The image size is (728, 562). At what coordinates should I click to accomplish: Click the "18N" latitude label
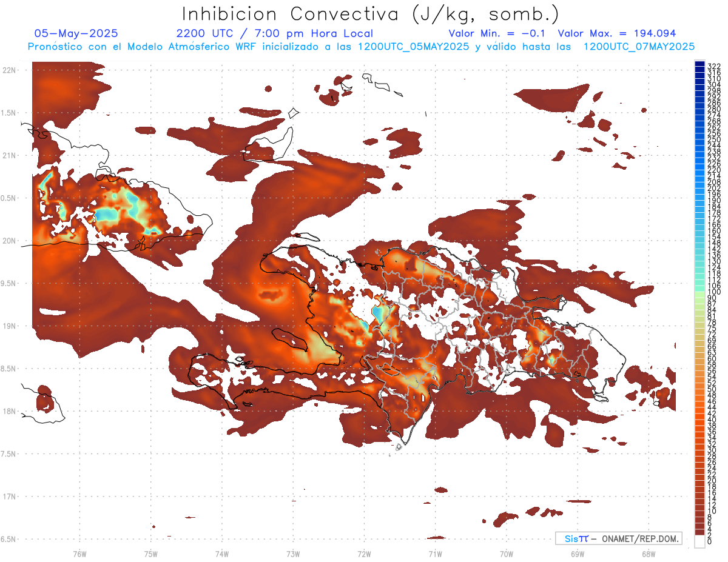pos(9,411)
